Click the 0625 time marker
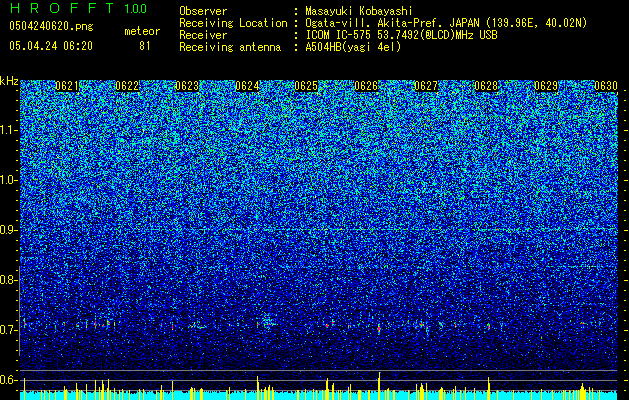Viewport: 629px width, 400px height. [x=306, y=86]
